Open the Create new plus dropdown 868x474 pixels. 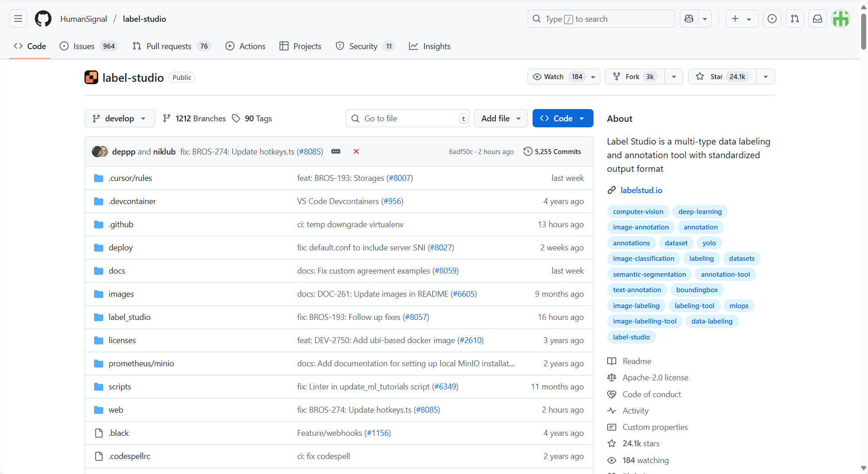(742, 19)
